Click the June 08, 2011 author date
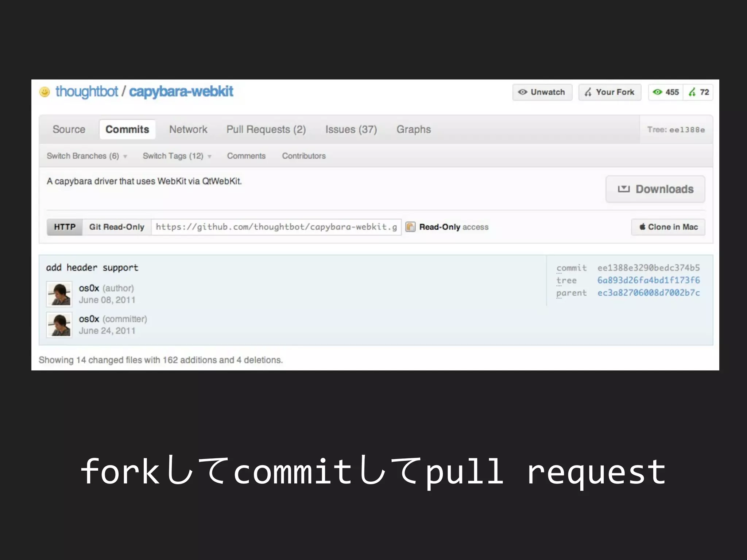The image size is (747, 560). (x=107, y=300)
